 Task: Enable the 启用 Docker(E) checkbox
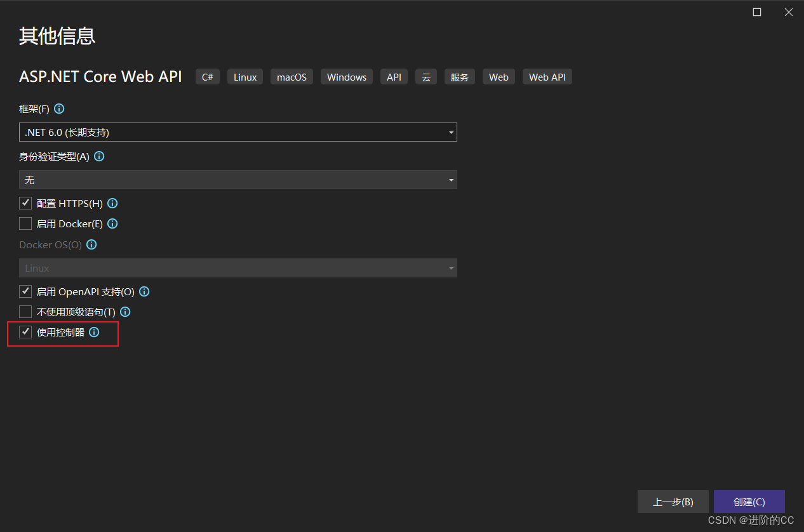pyautogui.click(x=25, y=223)
